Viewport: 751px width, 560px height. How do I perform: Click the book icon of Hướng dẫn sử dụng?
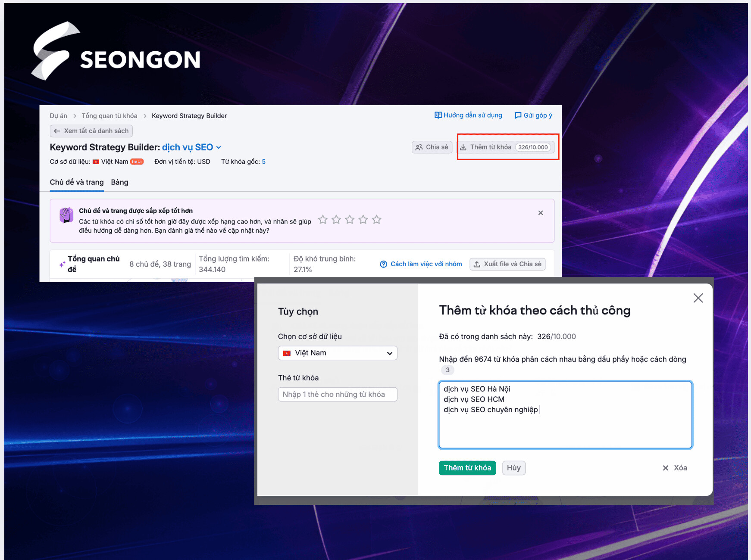pyautogui.click(x=438, y=115)
